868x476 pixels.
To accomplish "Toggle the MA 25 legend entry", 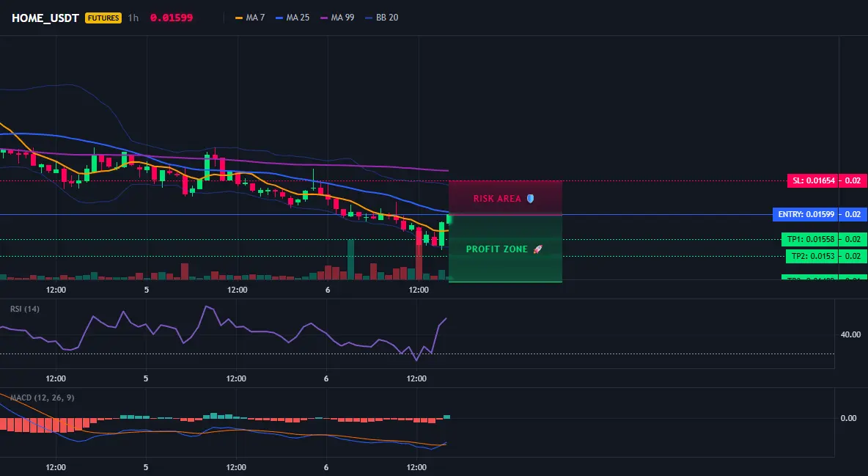I will click(x=293, y=18).
